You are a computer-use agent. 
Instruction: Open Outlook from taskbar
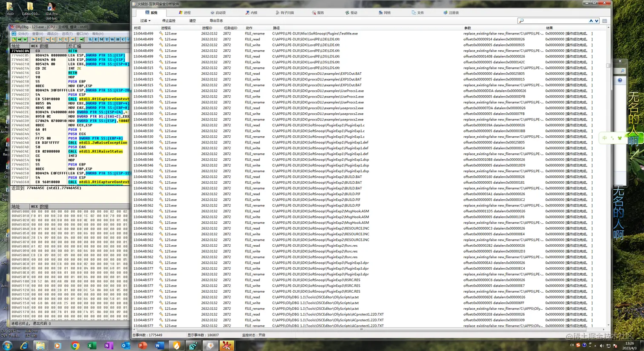(x=125, y=345)
